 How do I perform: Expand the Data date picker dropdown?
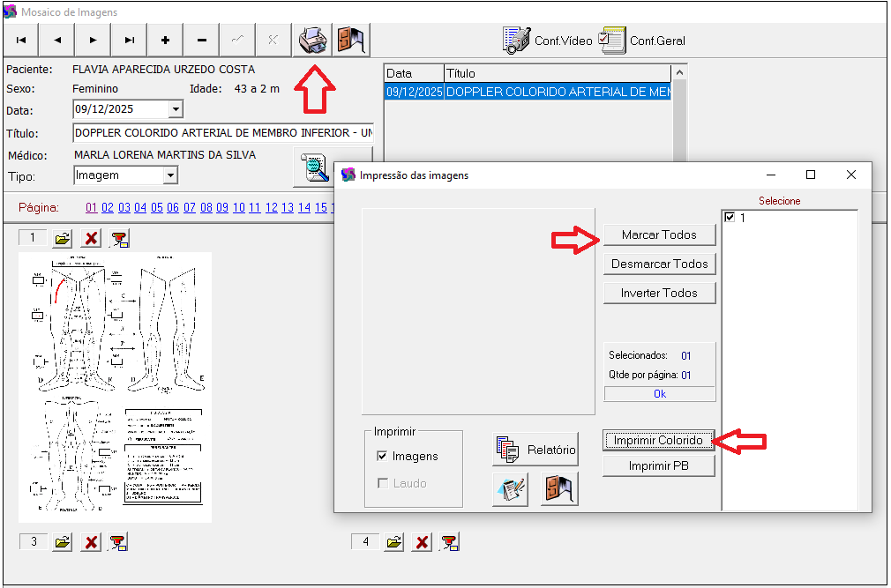point(175,109)
